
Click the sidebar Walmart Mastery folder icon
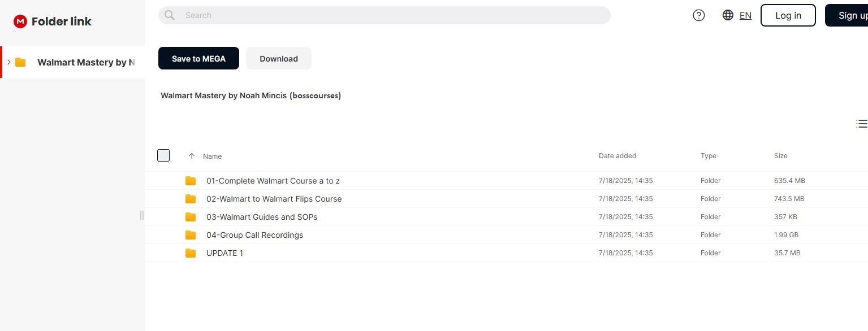pyautogui.click(x=20, y=62)
